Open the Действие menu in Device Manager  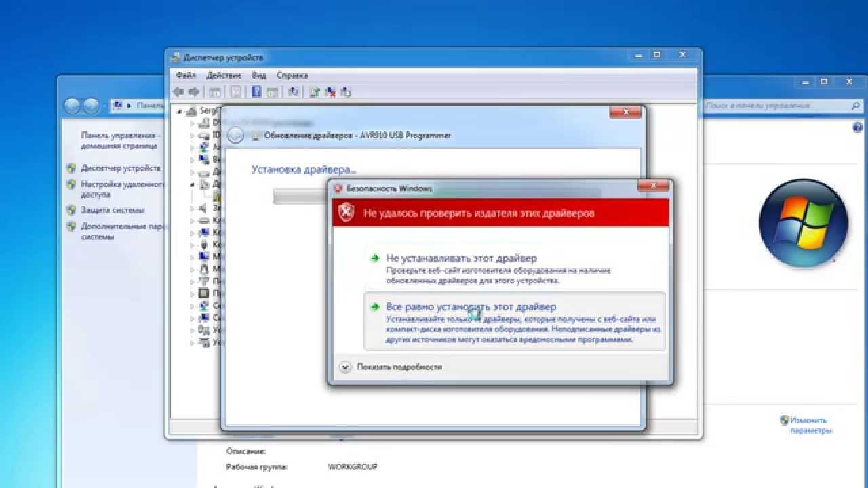click(x=224, y=75)
